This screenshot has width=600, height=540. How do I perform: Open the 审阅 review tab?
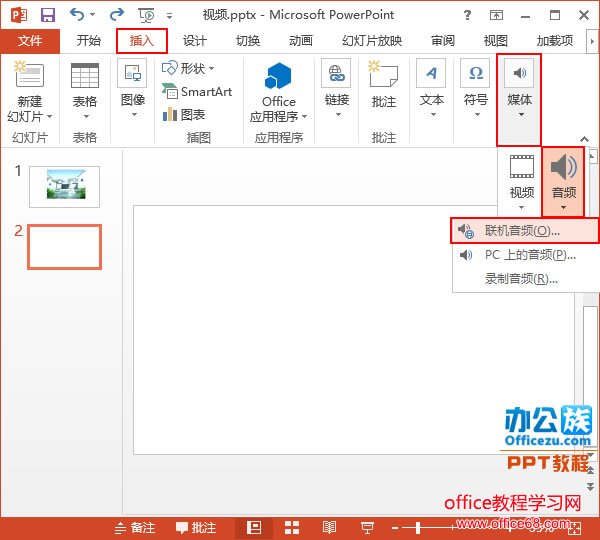(443, 41)
